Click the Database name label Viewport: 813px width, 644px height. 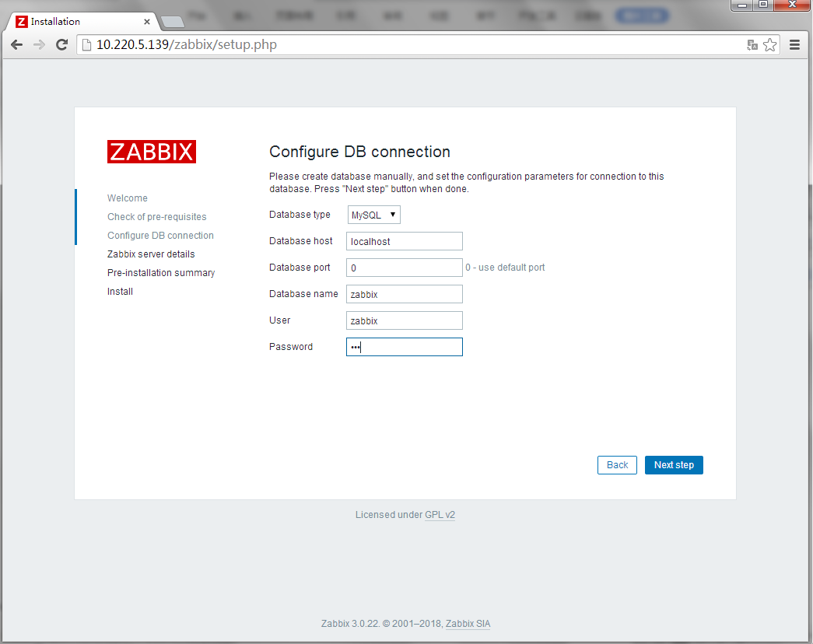[303, 294]
